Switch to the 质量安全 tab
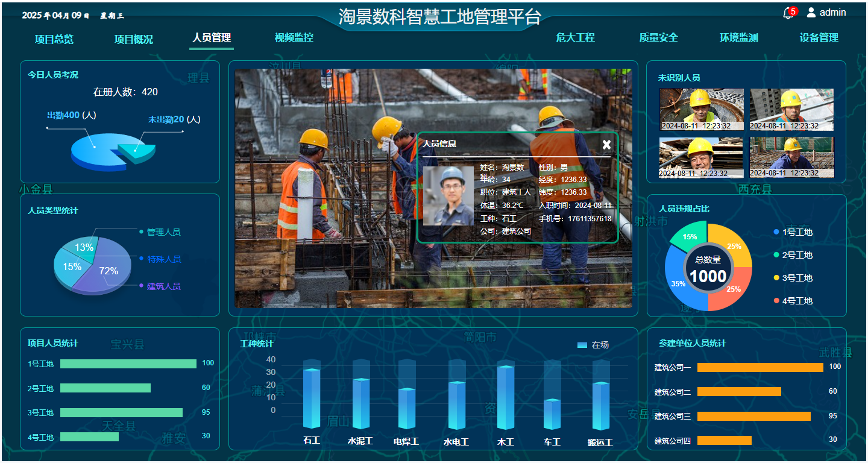868x463 pixels. pyautogui.click(x=658, y=37)
